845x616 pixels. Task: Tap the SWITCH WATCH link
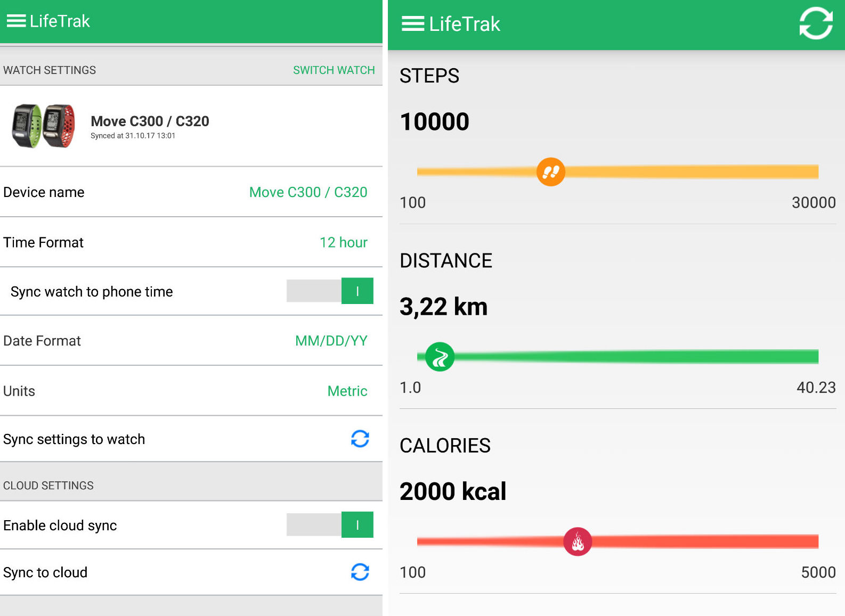pyautogui.click(x=334, y=70)
